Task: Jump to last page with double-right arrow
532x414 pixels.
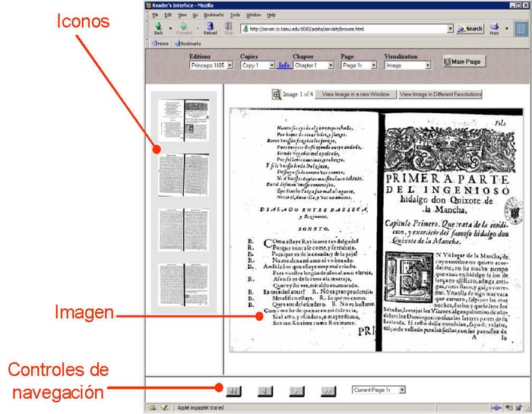Action: pyautogui.click(x=328, y=391)
